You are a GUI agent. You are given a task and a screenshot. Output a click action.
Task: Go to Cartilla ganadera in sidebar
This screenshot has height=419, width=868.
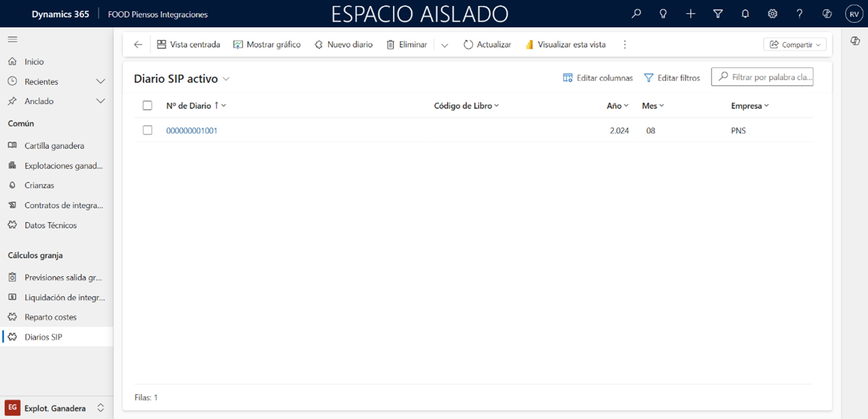coord(54,146)
